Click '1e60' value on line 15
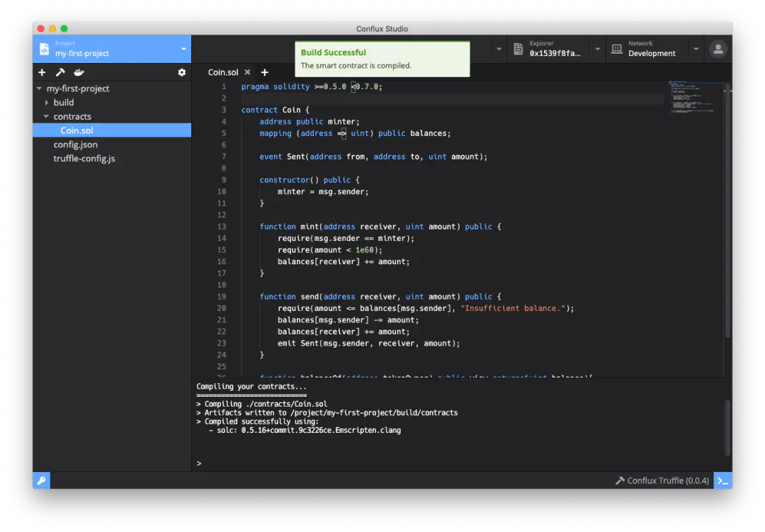Image resolution: width=765 pixels, height=532 pixels. click(x=365, y=250)
